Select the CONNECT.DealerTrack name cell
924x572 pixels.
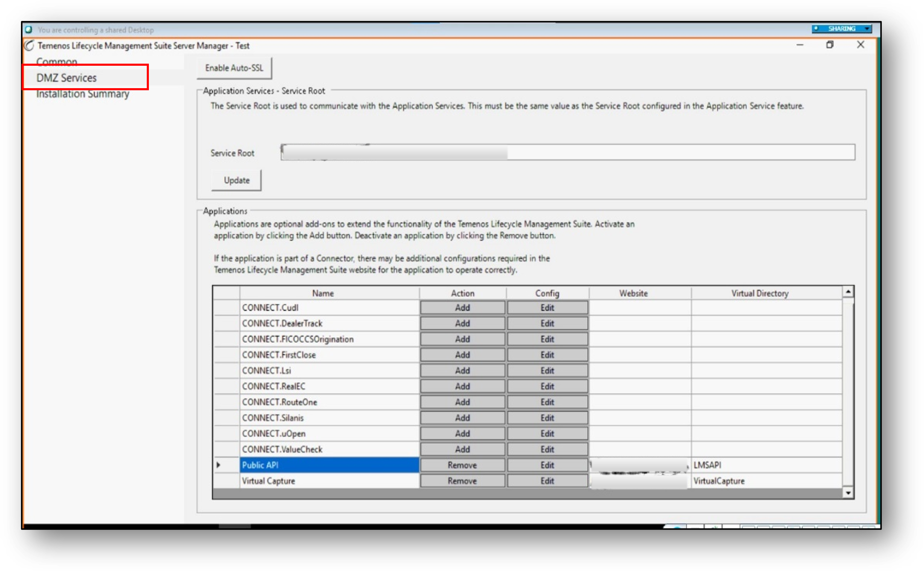click(x=329, y=323)
